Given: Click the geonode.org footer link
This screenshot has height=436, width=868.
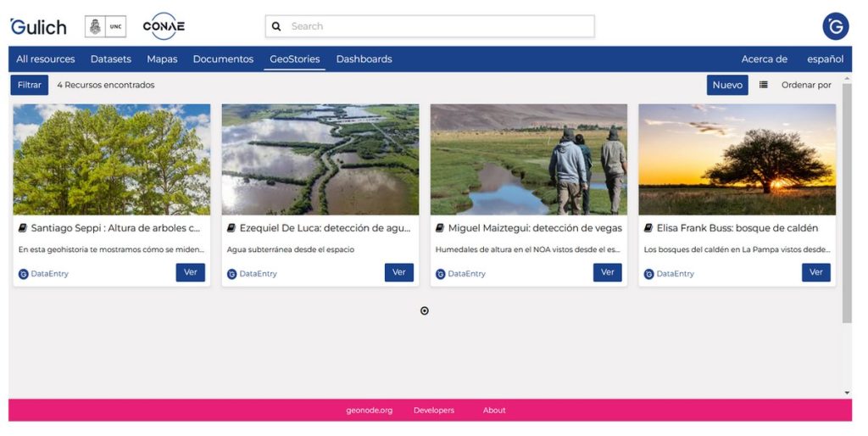Looking at the screenshot, I should pos(370,411).
